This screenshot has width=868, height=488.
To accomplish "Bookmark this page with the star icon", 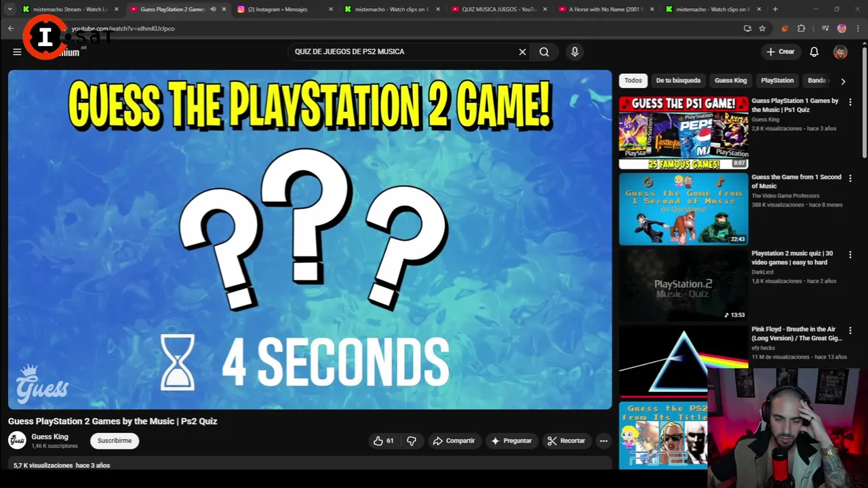I will coord(762,28).
